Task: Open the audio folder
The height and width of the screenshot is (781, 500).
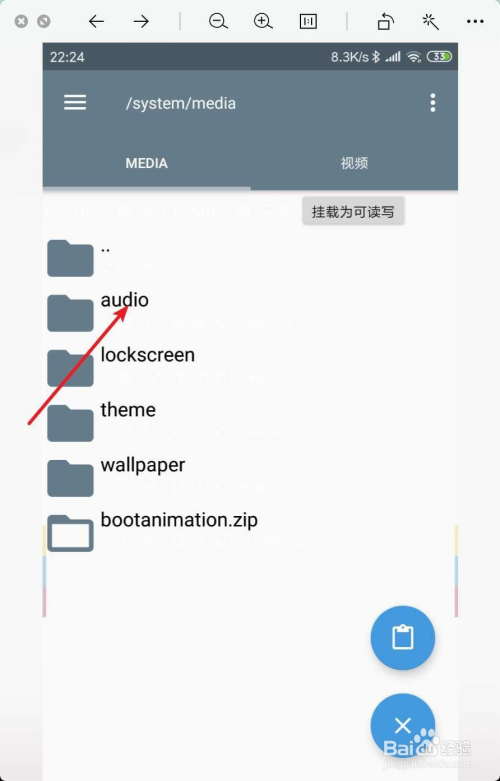Action: click(x=250, y=311)
